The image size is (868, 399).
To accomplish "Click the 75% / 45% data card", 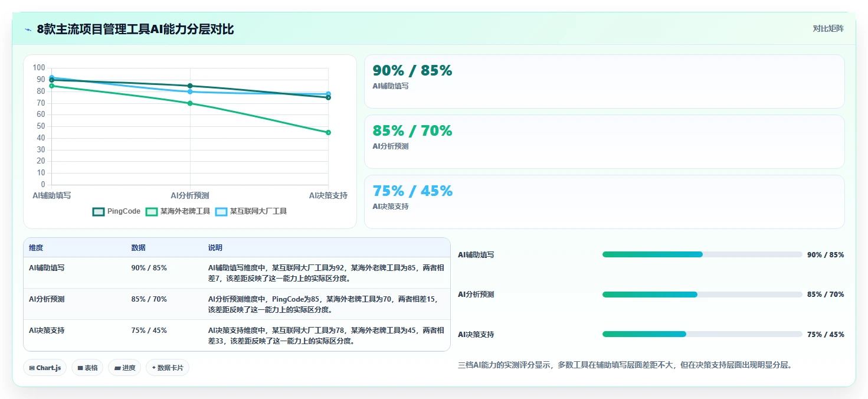I will pyautogui.click(x=604, y=202).
